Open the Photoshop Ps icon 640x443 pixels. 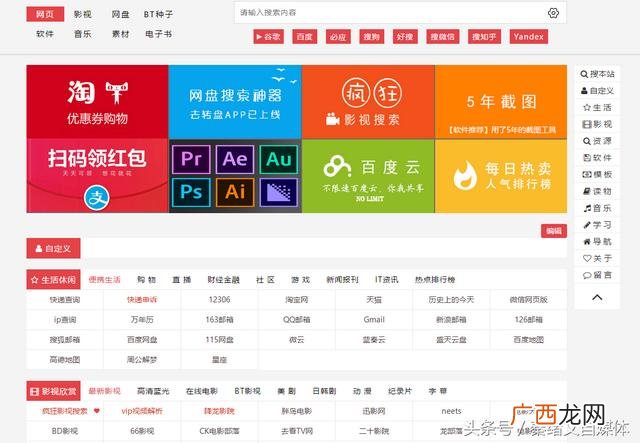pos(191,192)
